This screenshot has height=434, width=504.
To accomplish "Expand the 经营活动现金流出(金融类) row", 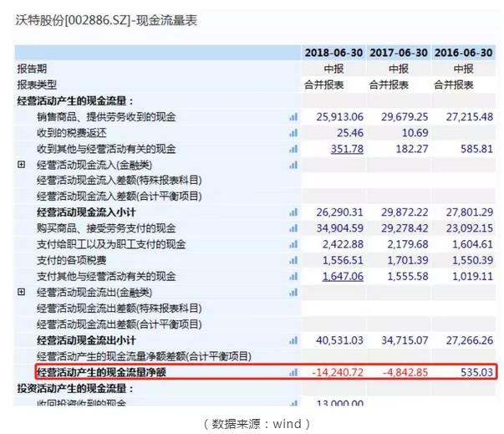I will (22, 292).
